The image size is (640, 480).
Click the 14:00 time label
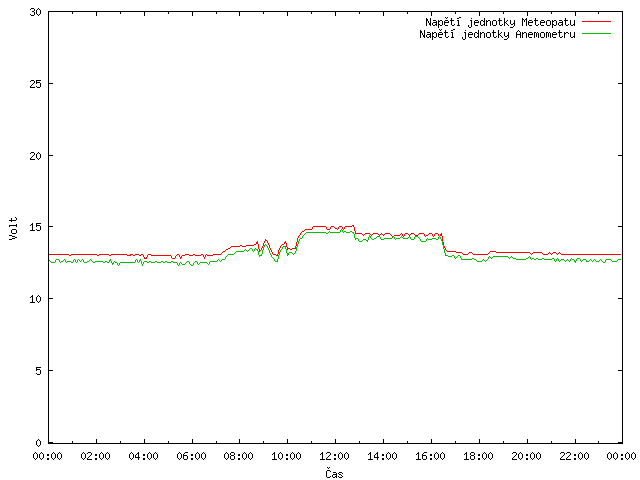coord(382,456)
